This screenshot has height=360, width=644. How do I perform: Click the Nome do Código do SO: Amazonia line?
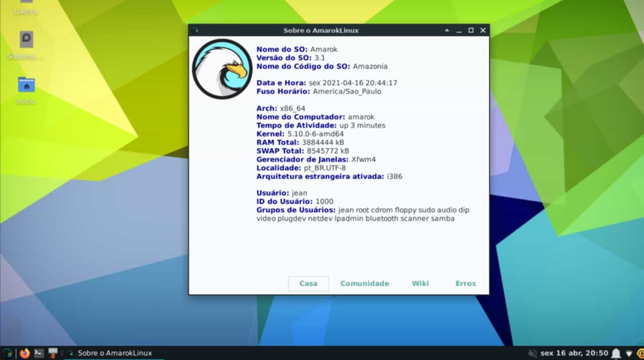point(322,66)
